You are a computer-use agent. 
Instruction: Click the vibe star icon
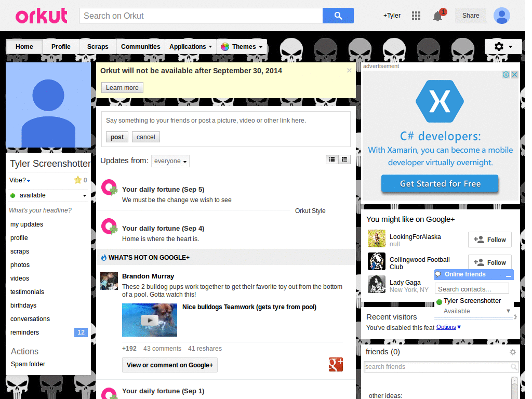78,180
